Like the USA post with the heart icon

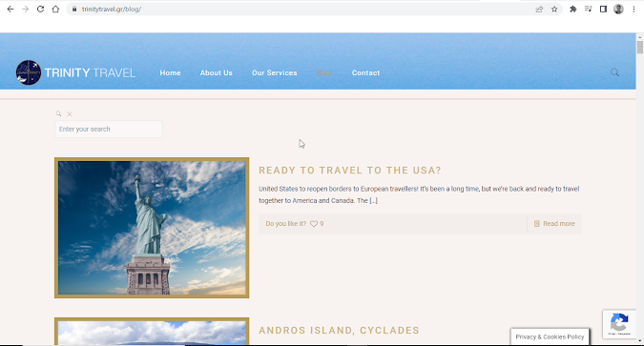pyautogui.click(x=314, y=224)
